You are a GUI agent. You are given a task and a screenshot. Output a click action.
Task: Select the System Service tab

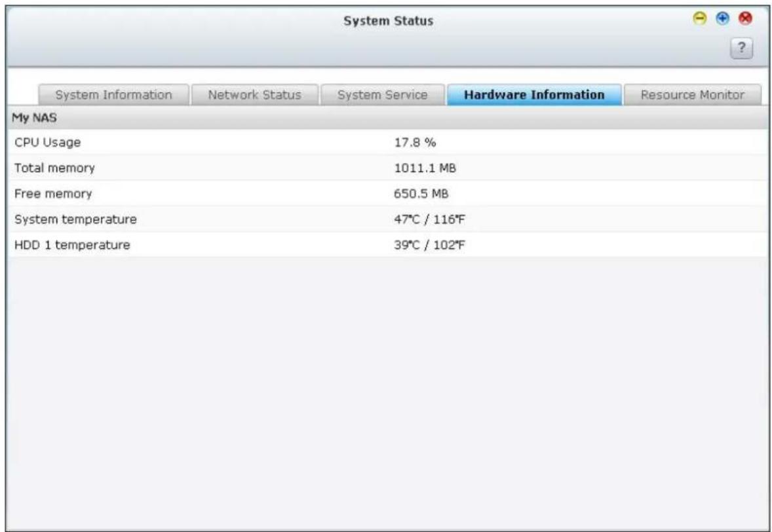(383, 94)
